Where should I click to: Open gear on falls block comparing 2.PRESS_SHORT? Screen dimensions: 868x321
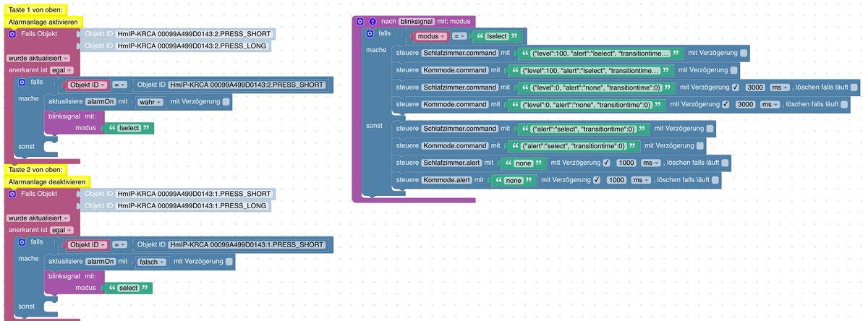(x=22, y=83)
